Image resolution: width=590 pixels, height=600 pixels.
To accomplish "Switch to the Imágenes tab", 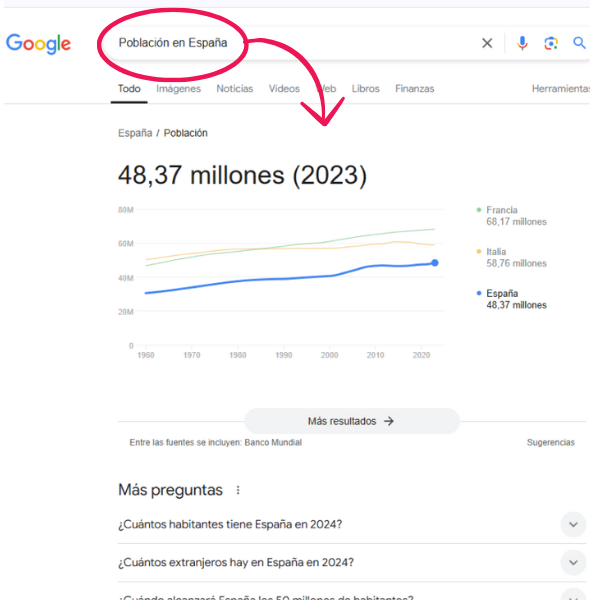I will coord(178,89).
